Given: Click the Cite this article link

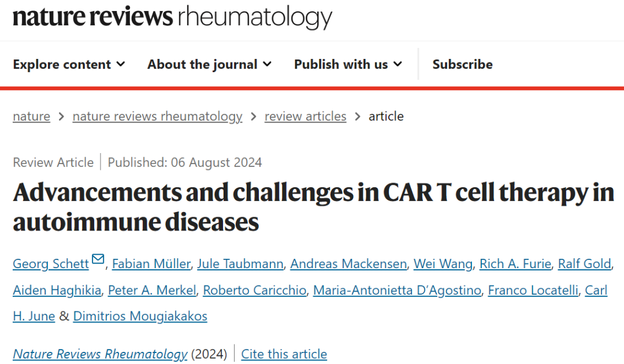Looking at the screenshot, I should click(x=284, y=354).
